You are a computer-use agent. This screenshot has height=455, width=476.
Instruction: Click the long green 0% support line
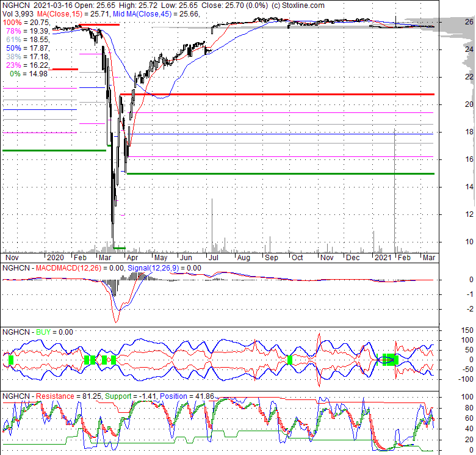(x=281, y=173)
